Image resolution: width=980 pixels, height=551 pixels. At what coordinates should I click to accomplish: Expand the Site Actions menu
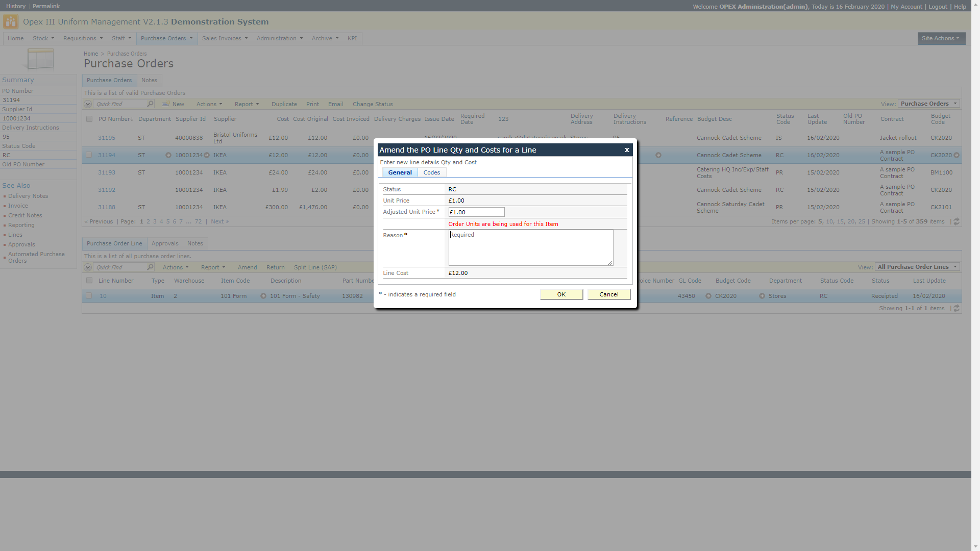pos(941,38)
